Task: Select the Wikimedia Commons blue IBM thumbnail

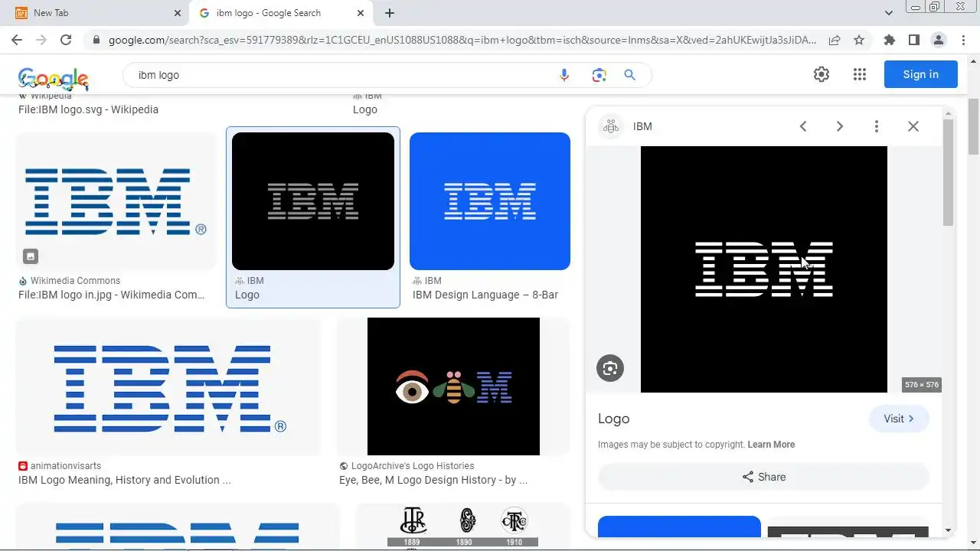Action: [116, 201]
